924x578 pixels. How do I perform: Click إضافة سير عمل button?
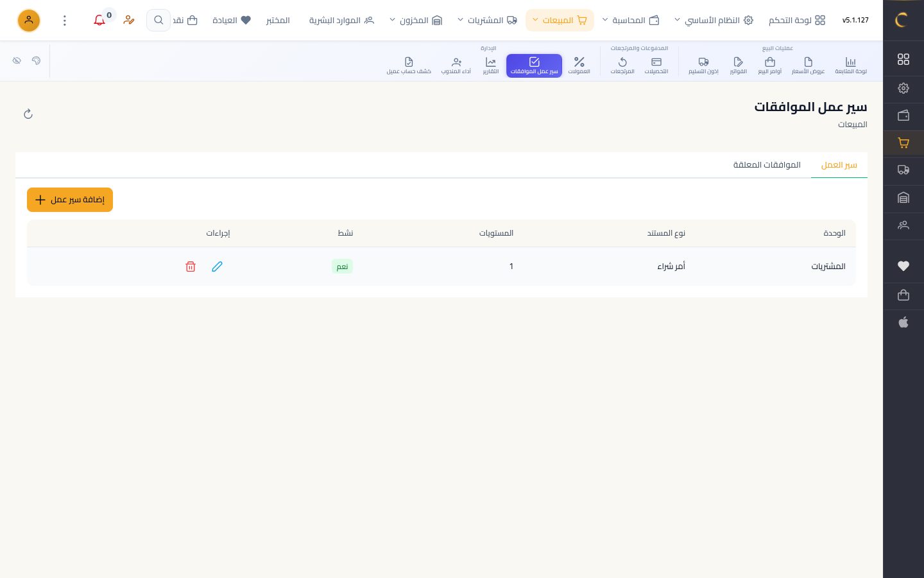pyautogui.click(x=70, y=200)
